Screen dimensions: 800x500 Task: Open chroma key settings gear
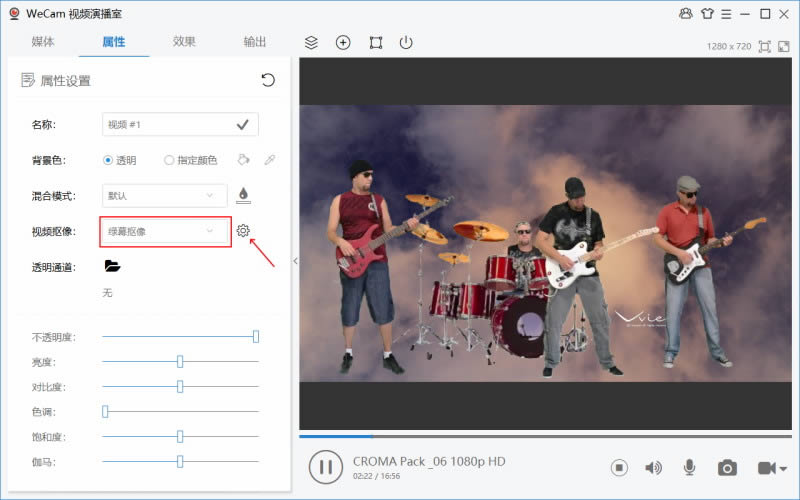pyautogui.click(x=243, y=231)
